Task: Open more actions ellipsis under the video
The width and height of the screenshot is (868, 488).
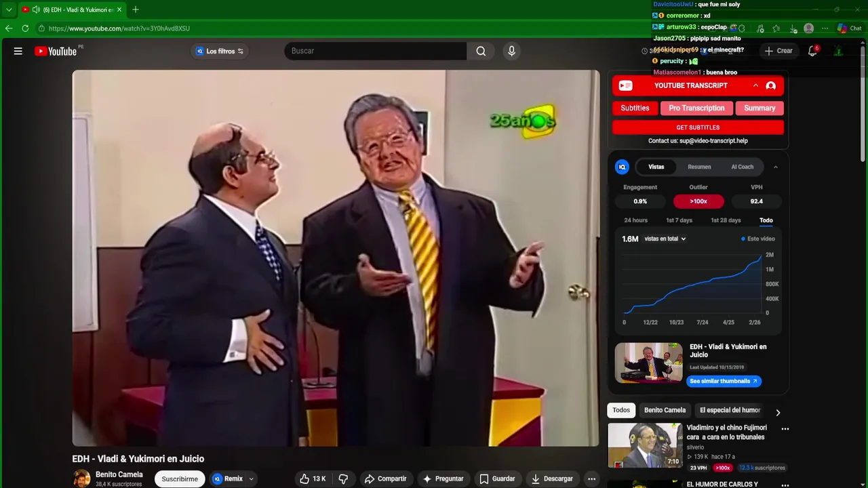Action: pyautogui.click(x=591, y=479)
